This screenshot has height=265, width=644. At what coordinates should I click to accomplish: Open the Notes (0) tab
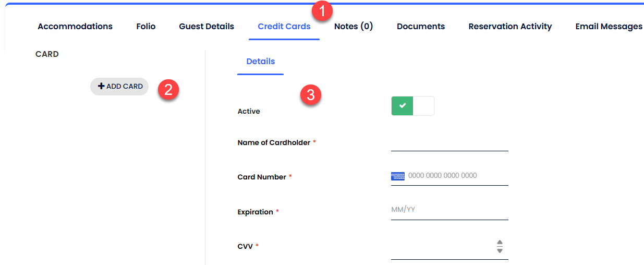coord(354,26)
